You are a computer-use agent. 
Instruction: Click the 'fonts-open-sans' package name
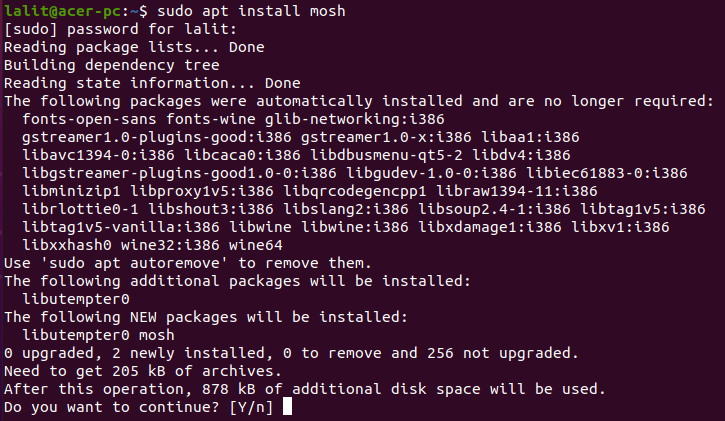tap(83, 119)
